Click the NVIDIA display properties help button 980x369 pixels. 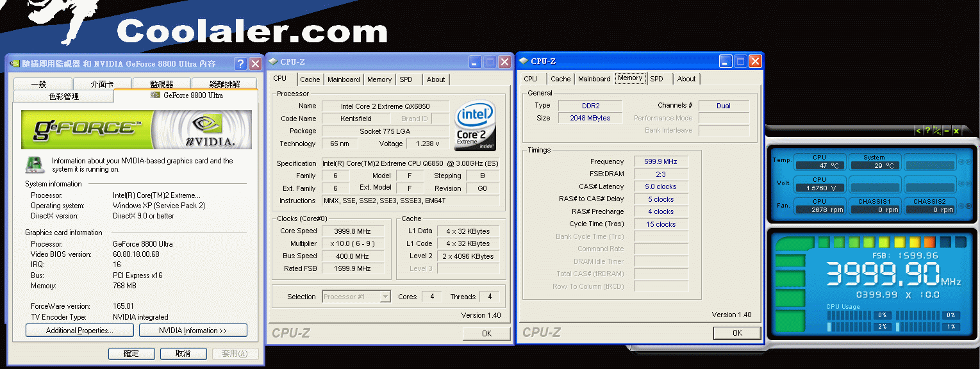pyautogui.click(x=240, y=63)
